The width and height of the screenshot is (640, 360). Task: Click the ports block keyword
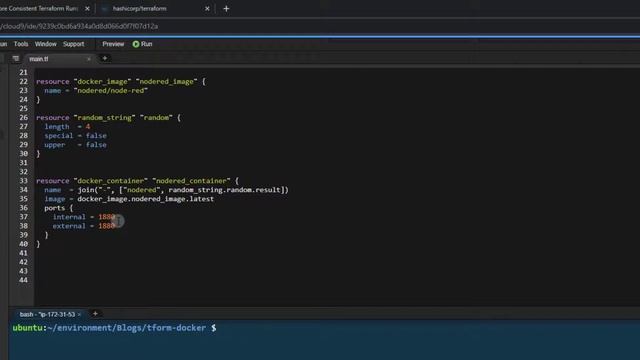(x=55, y=208)
